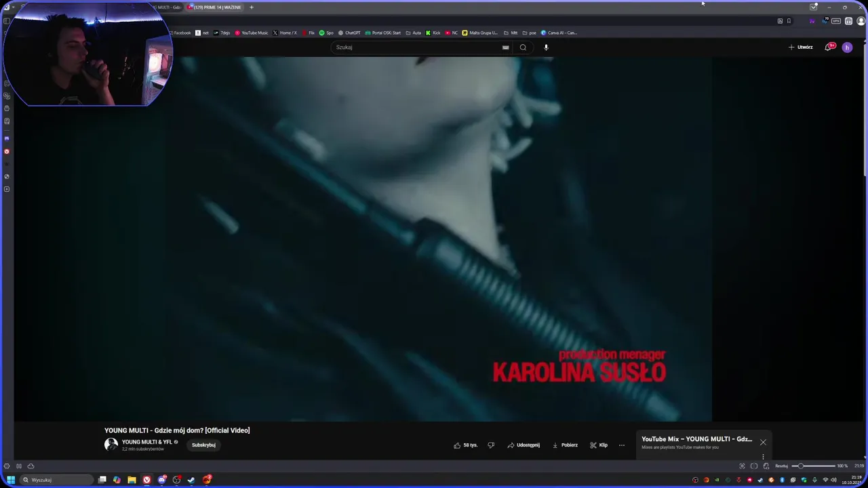Open the ChatGPT bookmark
The width and height of the screenshot is (868, 488).
point(349,33)
